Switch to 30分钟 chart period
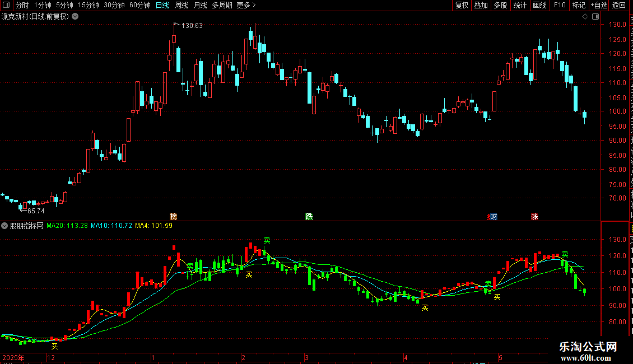 tap(114, 5)
